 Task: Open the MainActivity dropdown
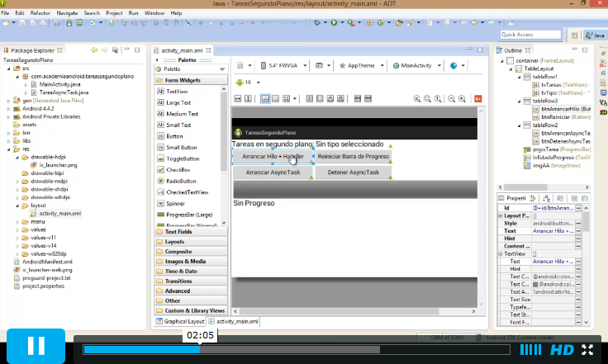click(417, 65)
